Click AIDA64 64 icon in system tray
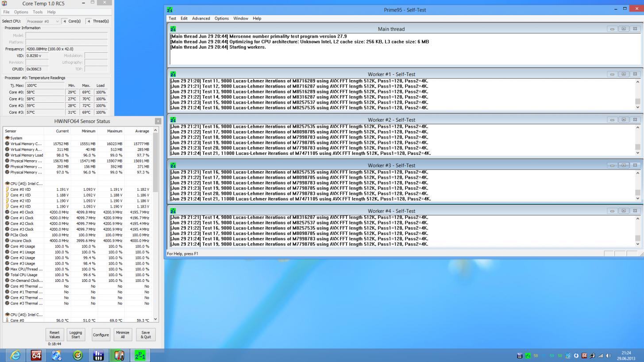644x362 pixels. (x=584, y=356)
